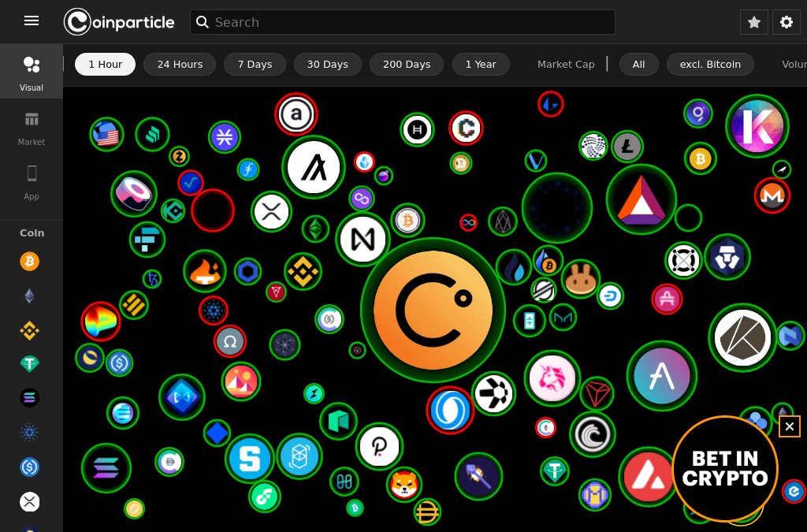This screenshot has height=532, width=807.
Task: Click the Bitcoin icon in Coin sidebar
Action: [x=29, y=262]
